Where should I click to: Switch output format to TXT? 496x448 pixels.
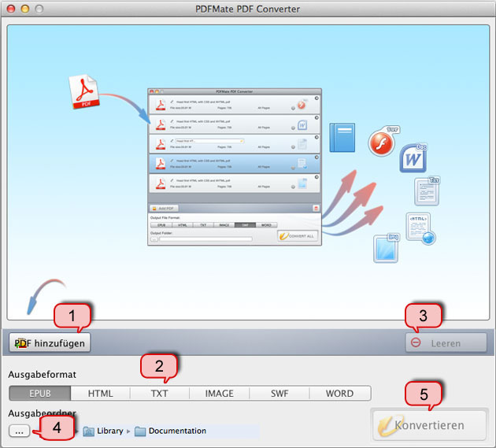[x=159, y=393]
